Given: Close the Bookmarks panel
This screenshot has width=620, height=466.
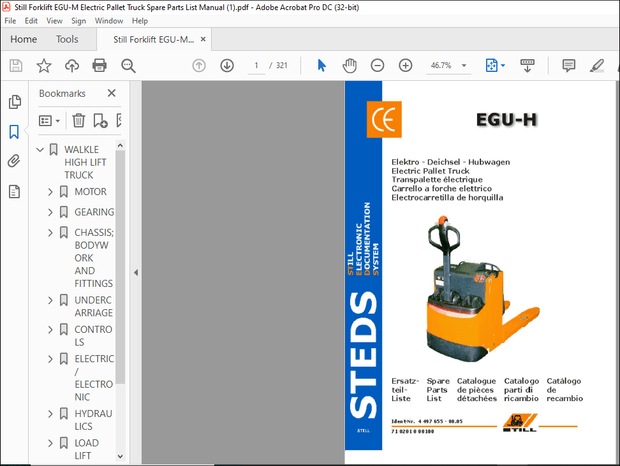Looking at the screenshot, I should (x=112, y=93).
